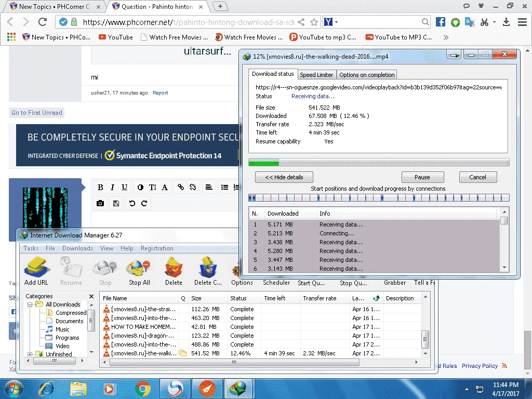Show hidden system tray icons arrow
The width and height of the screenshot is (532, 399).
(x=467, y=389)
